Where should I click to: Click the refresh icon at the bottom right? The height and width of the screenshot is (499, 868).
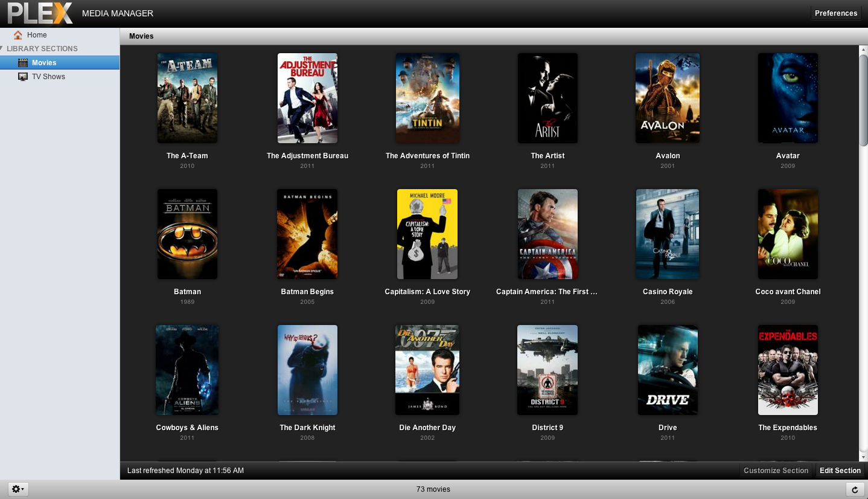click(x=855, y=489)
